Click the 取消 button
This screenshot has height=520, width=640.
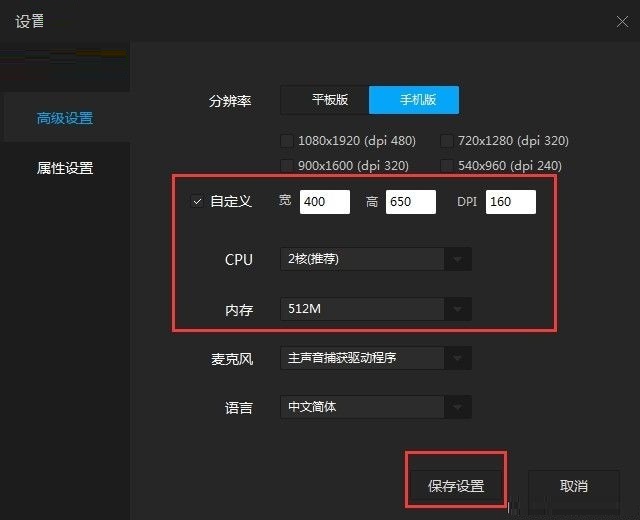point(574,486)
